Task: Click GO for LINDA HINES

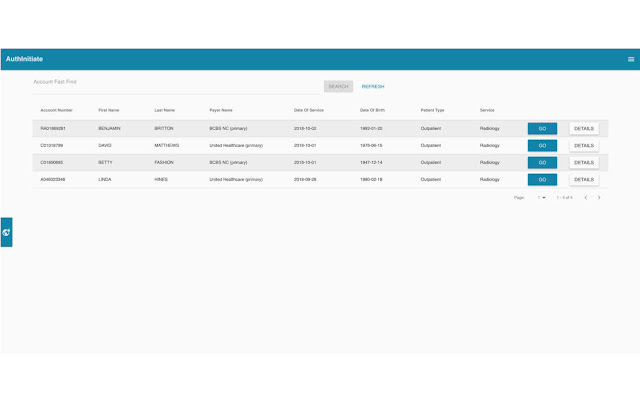Action: (542, 180)
